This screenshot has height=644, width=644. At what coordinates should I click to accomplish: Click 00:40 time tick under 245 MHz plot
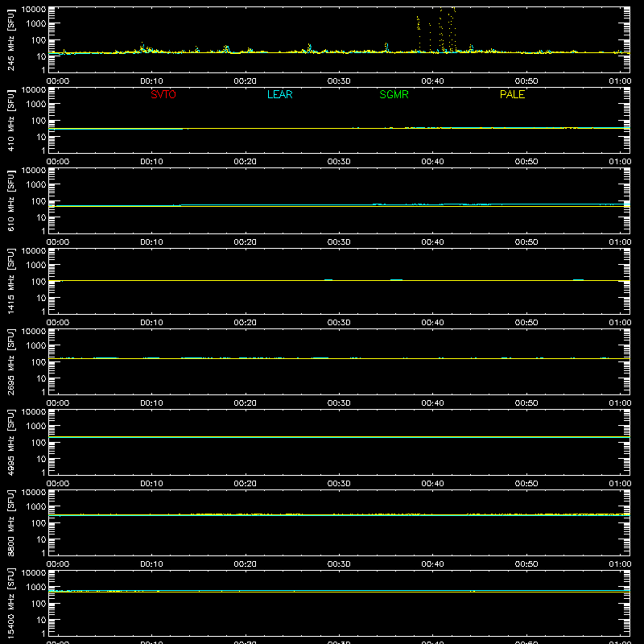pyautogui.click(x=432, y=81)
